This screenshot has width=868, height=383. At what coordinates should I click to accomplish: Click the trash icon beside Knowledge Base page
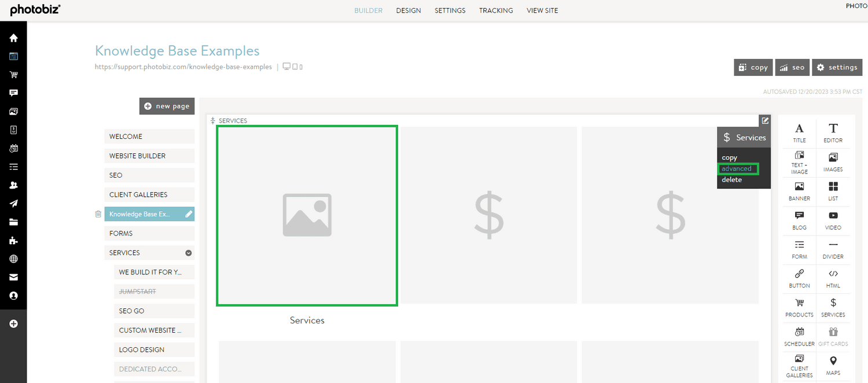point(98,214)
